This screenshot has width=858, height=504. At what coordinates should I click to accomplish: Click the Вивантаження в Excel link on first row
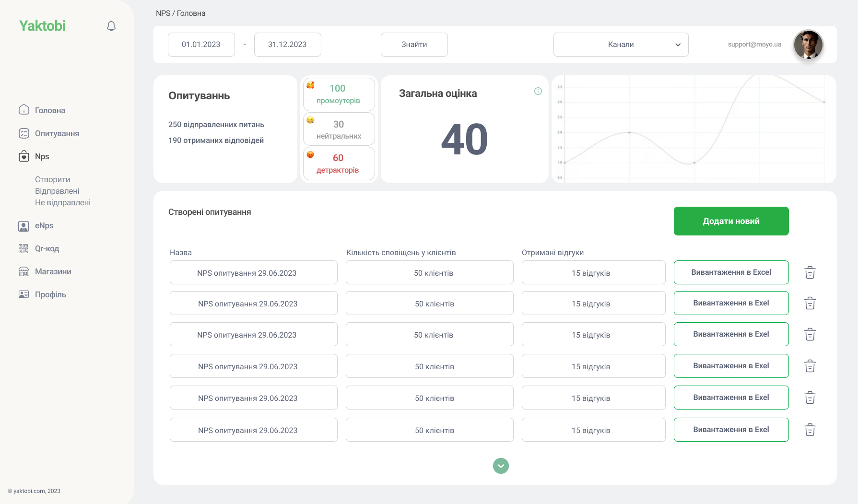(731, 272)
